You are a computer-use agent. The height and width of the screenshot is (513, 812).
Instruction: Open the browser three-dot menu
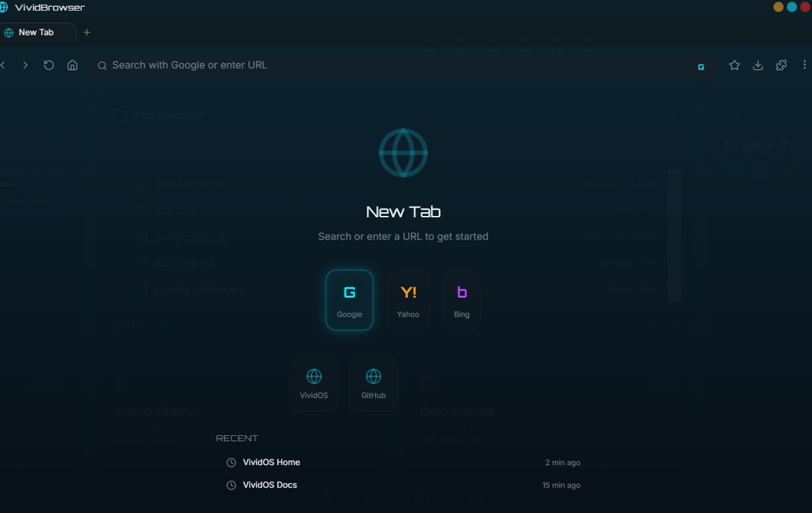[805, 65]
